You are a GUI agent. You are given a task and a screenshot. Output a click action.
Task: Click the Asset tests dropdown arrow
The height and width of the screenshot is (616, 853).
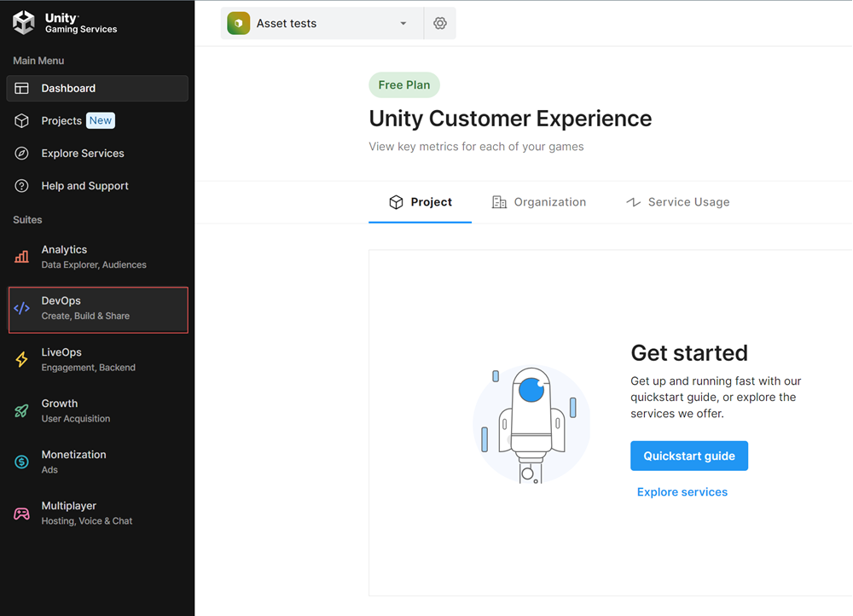click(403, 24)
